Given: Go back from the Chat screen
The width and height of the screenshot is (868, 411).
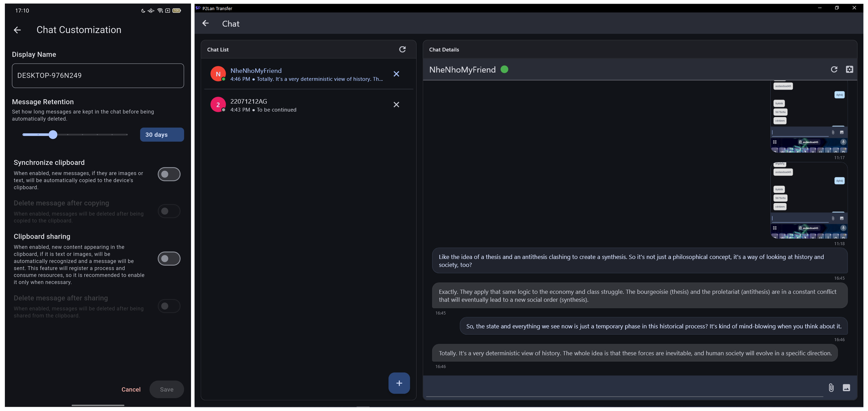Looking at the screenshot, I should (x=205, y=23).
